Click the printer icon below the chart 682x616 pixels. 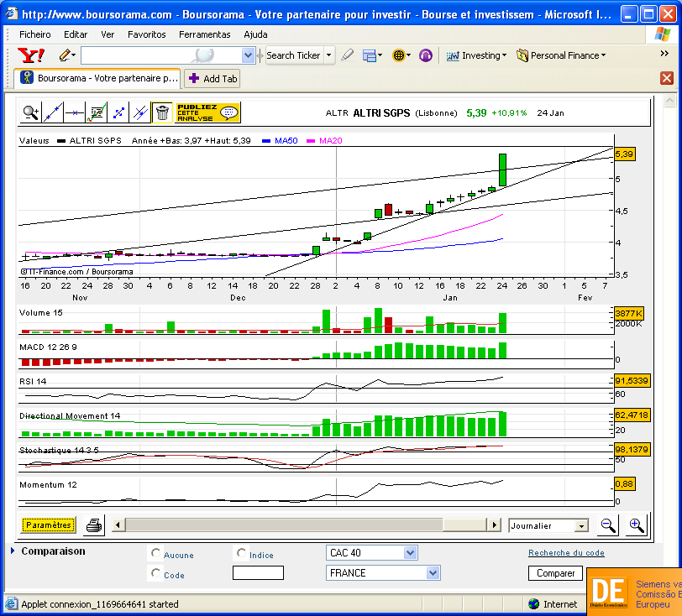[x=94, y=525]
